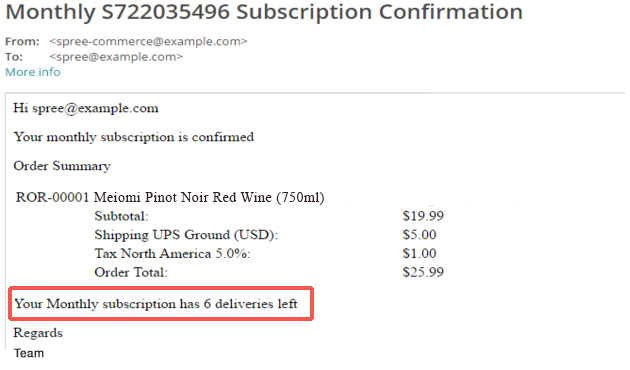Click the sender address spree-commerce@example.com
The image size is (630, 370).
148,41
